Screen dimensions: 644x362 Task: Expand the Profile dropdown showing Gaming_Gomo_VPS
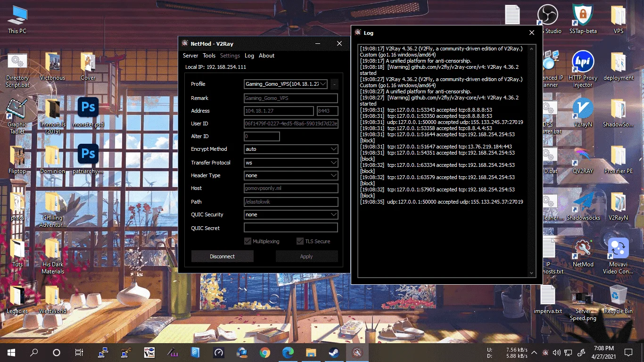click(286, 84)
